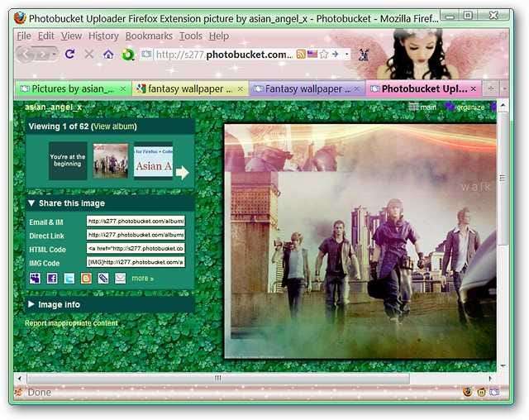This screenshot has width=529, height=420.
Task: Go back with the browser Back arrow
Action: pos(26,55)
